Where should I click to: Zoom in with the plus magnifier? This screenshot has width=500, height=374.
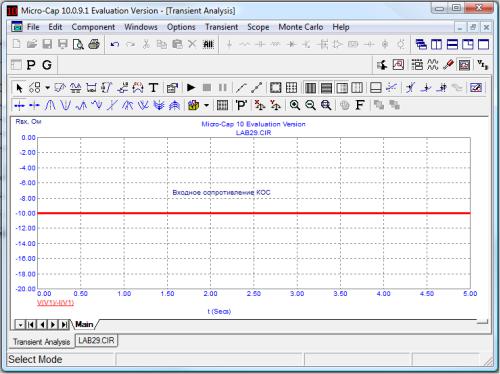[295, 105]
